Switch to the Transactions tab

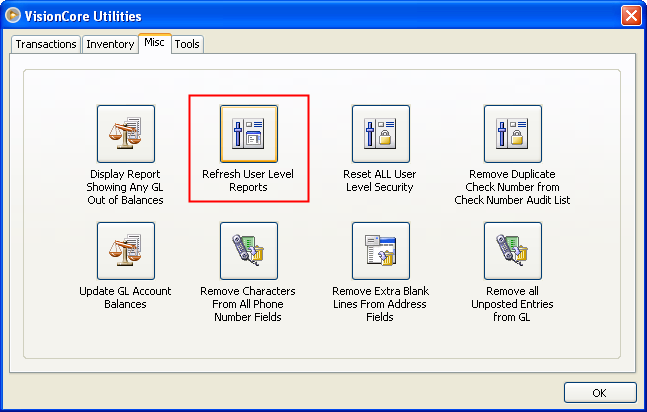click(x=46, y=44)
